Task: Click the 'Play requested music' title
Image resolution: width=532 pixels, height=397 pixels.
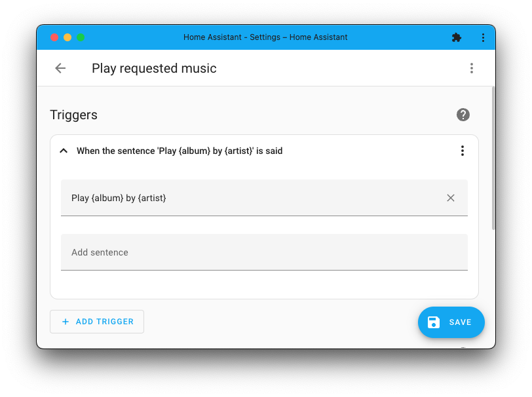Action: click(154, 68)
